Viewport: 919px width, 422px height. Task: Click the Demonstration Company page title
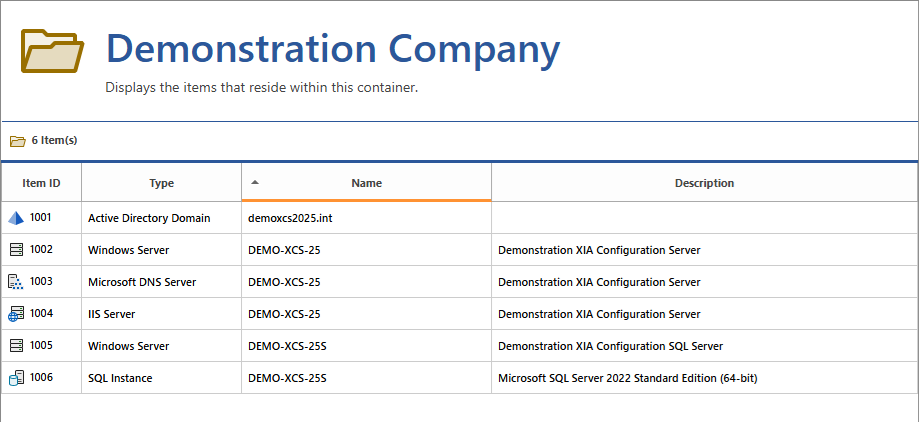333,49
